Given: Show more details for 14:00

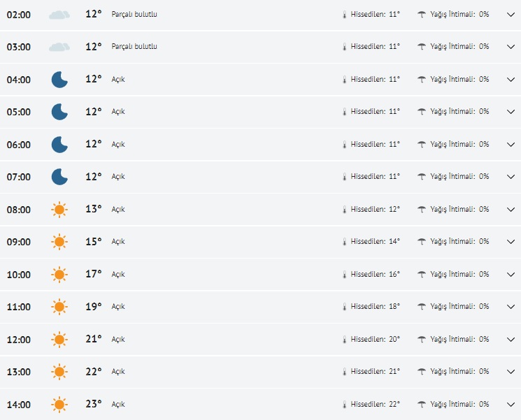Looking at the screenshot, I should [511, 405].
